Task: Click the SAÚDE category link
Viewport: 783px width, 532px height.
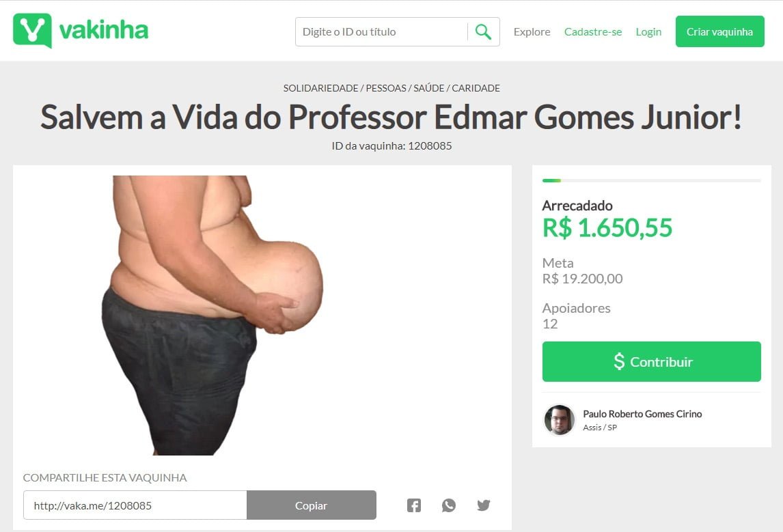Action: [429, 88]
